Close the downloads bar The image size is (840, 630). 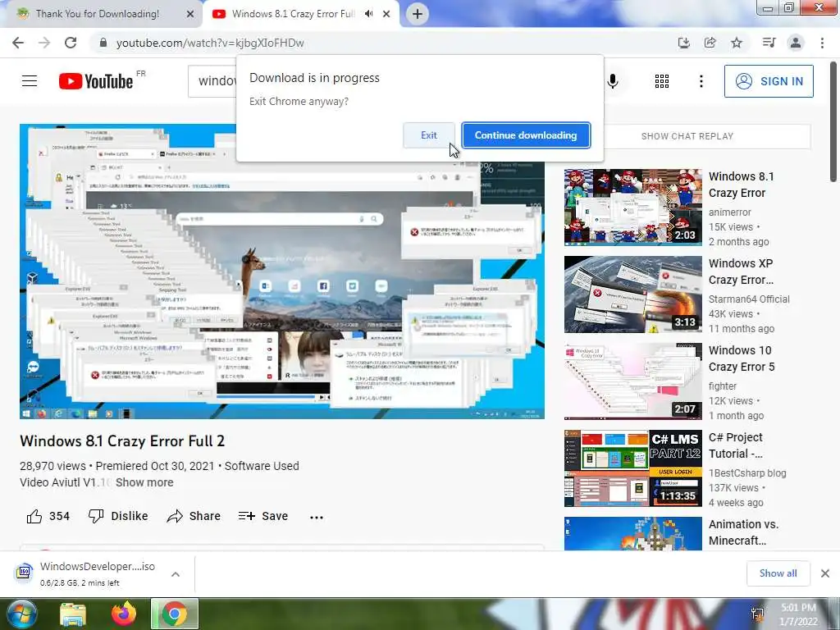(x=825, y=573)
